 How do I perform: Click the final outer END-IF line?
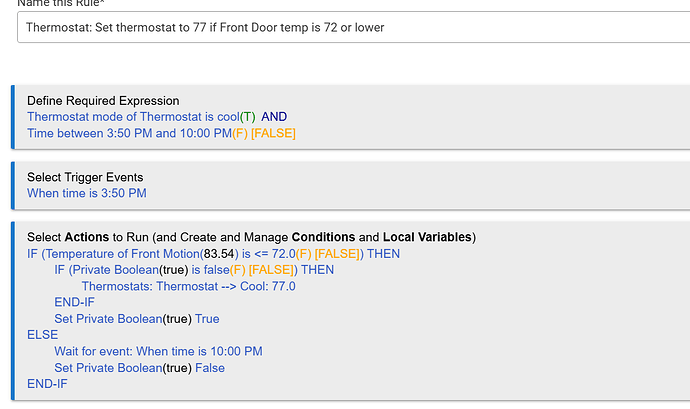pyautogui.click(x=47, y=384)
